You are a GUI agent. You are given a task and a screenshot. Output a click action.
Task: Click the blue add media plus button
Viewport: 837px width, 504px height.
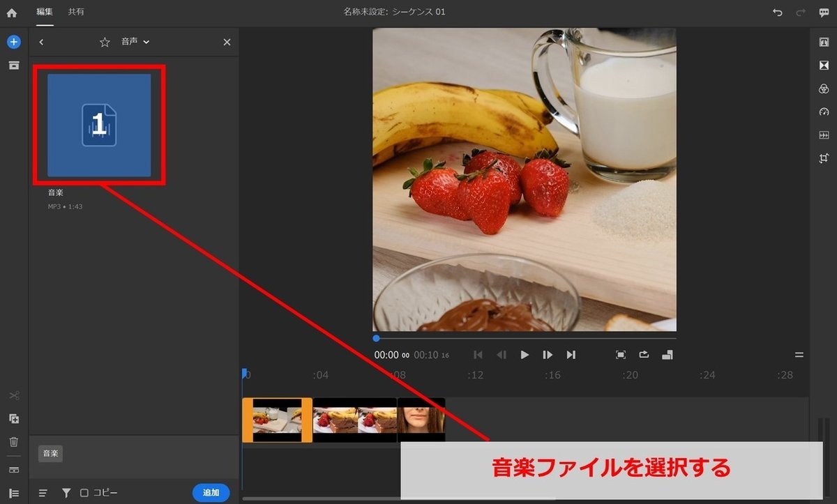point(14,42)
